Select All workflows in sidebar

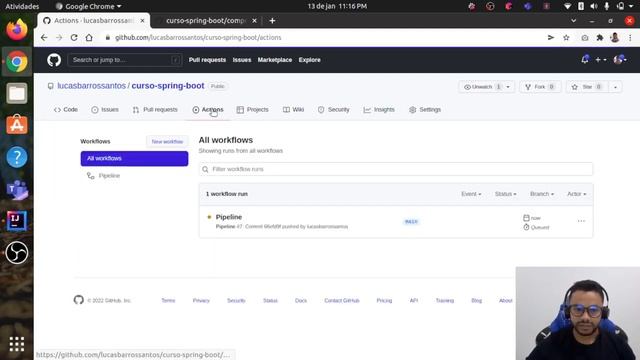tap(134, 158)
